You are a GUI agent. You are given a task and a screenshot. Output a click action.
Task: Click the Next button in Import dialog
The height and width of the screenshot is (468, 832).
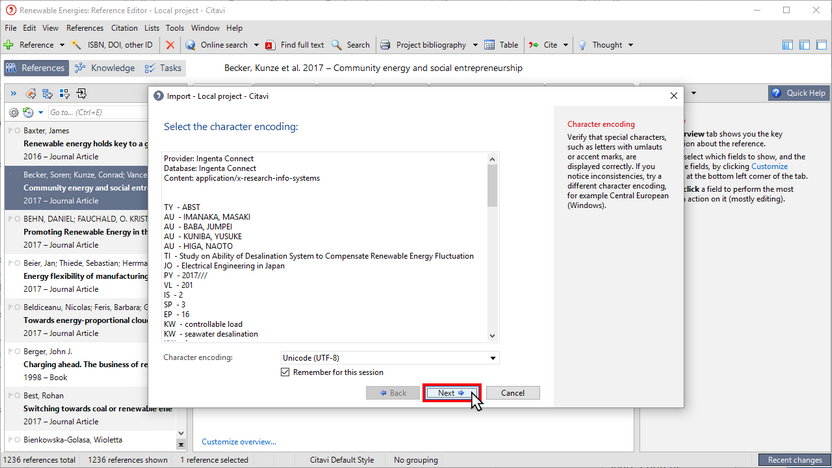[x=452, y=393]
